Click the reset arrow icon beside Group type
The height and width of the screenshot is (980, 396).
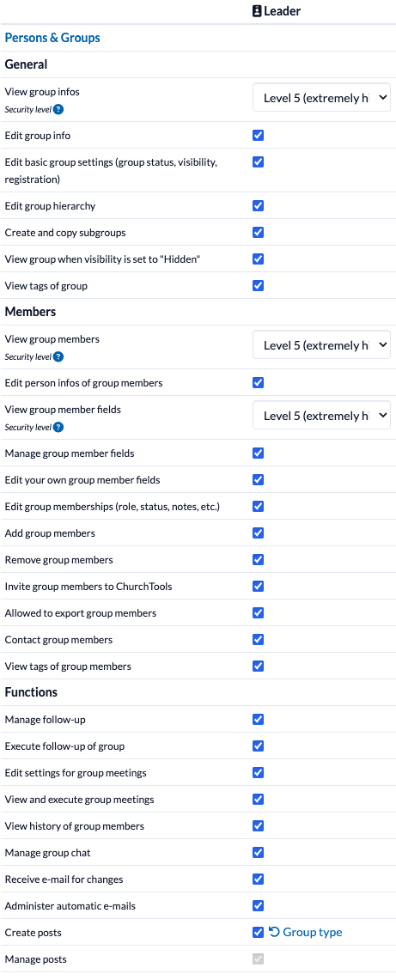tap(274, 932)
